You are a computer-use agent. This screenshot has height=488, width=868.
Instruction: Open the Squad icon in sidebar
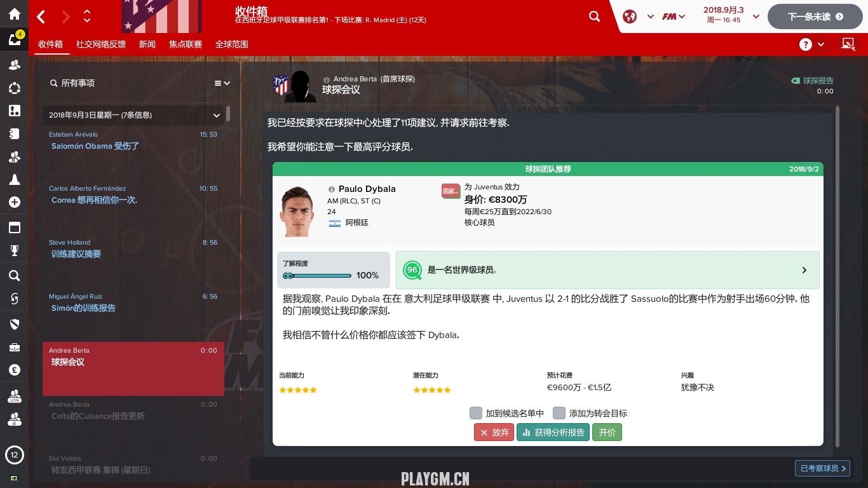[x=14, y=65]
